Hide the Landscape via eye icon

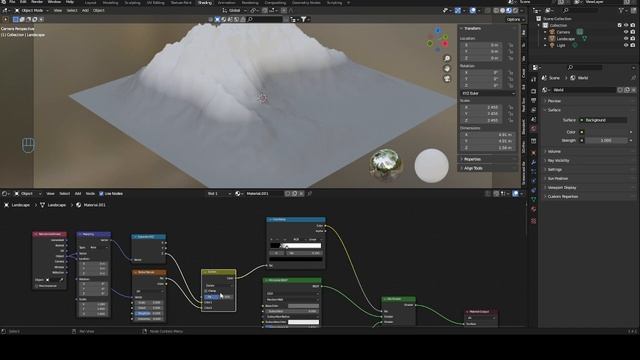pos(626,39)
